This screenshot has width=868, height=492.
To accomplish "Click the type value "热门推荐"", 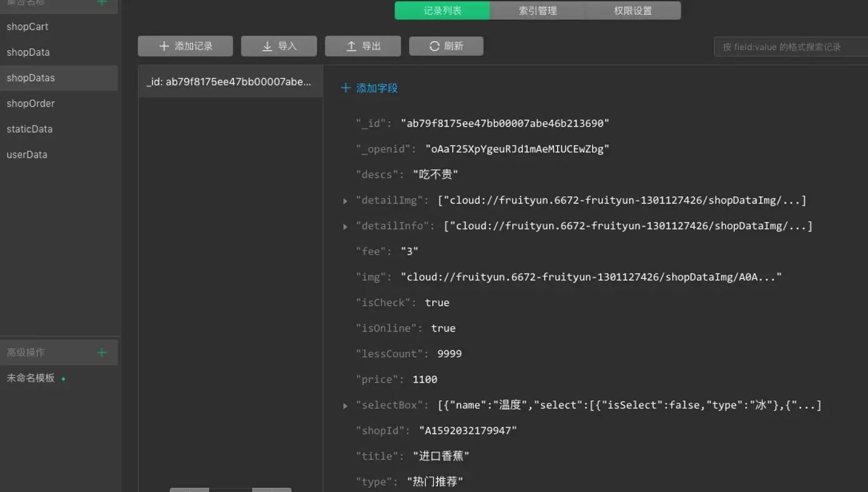I will tap(435, 482).
